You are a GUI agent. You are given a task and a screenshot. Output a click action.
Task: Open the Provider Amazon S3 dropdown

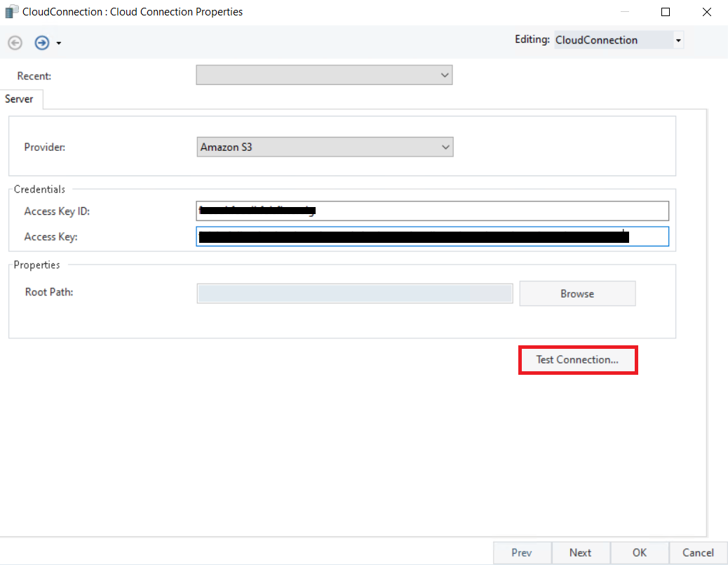click(325, 147)
